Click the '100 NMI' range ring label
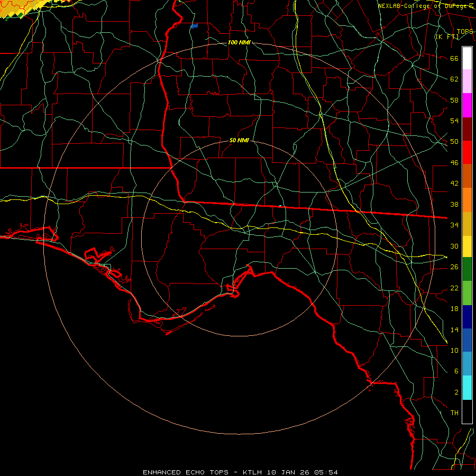This screenshot has width=476, height=476. tap(239, 42)
